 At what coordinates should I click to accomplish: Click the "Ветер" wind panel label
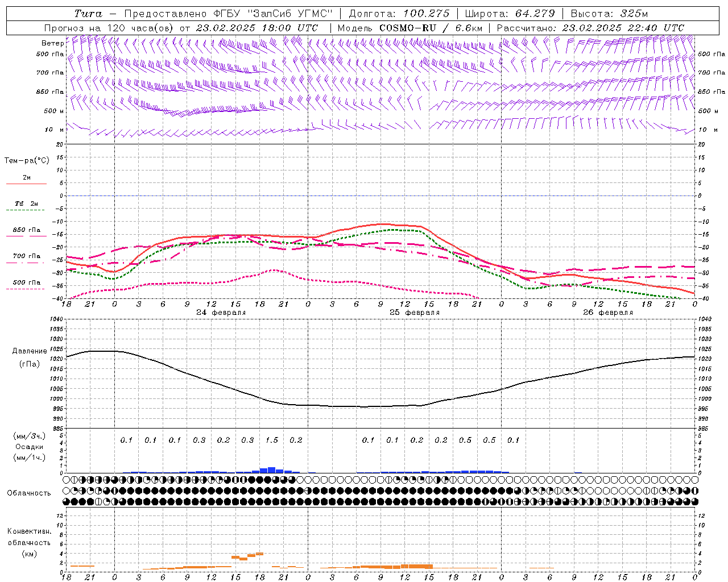click(x=52, y=43)
